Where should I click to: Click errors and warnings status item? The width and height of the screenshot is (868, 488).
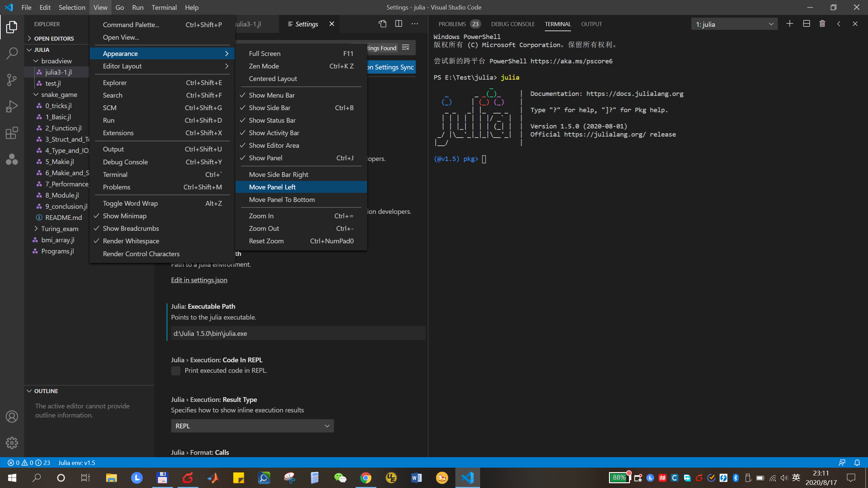29,463
